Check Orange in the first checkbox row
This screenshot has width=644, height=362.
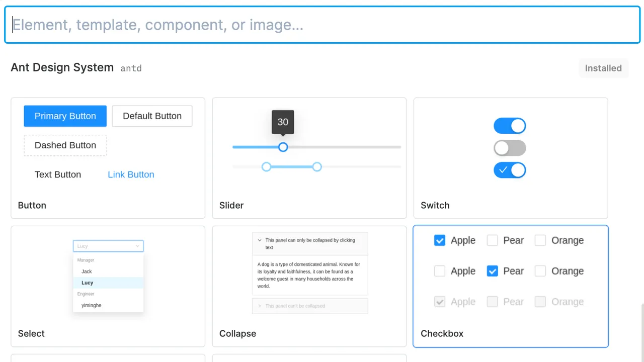[x=540, y=240]
